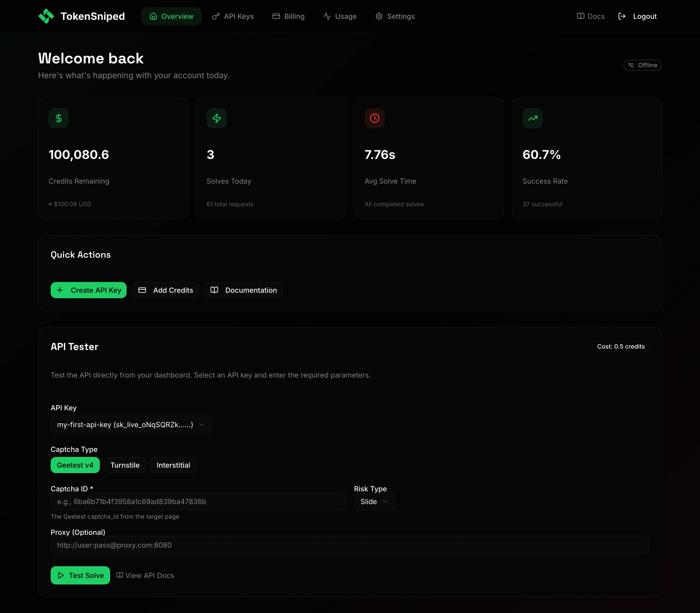Switch captcha type to Turnstile
The height and width of the screenshot is (613, 700).
125,465
